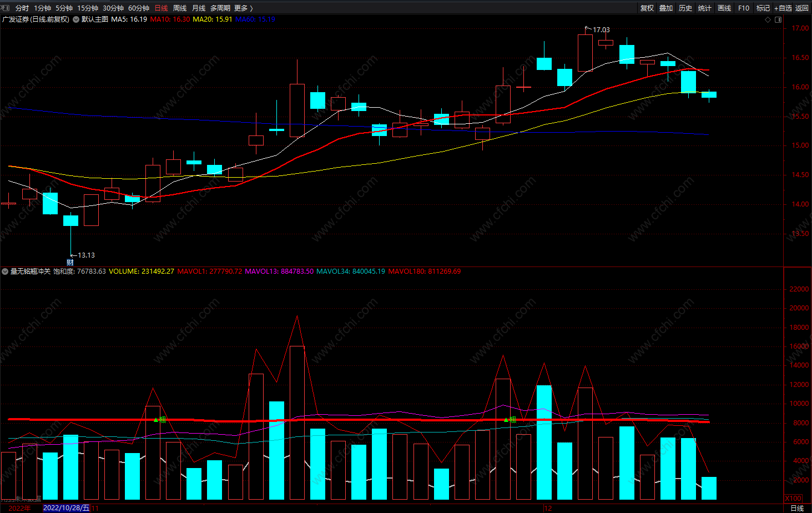Open F10 company info

pyautogui.click(x=744, y=8)
